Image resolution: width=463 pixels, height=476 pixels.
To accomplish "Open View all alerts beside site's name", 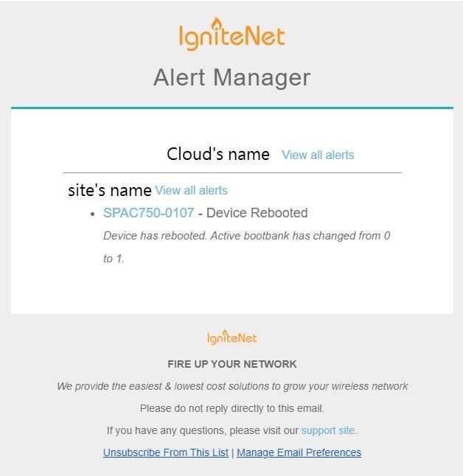I will (x=191, y=191).
